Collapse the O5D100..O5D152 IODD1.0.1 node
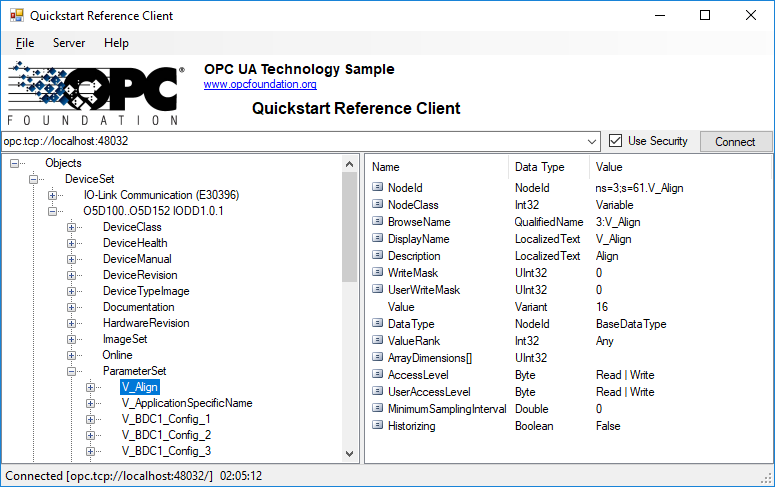Viewport: 775px width, 487px height. 52,211
